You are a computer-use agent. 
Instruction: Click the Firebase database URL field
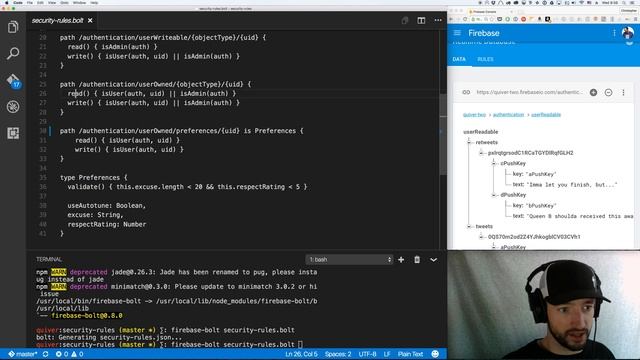click(x=530, y=93)
